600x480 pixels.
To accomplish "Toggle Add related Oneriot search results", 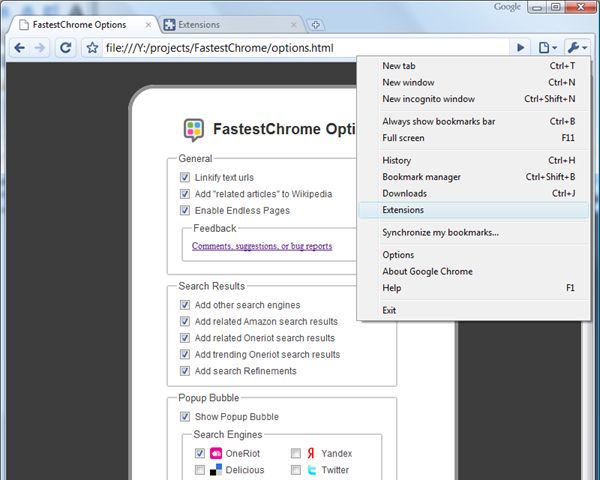I will 185,338.
